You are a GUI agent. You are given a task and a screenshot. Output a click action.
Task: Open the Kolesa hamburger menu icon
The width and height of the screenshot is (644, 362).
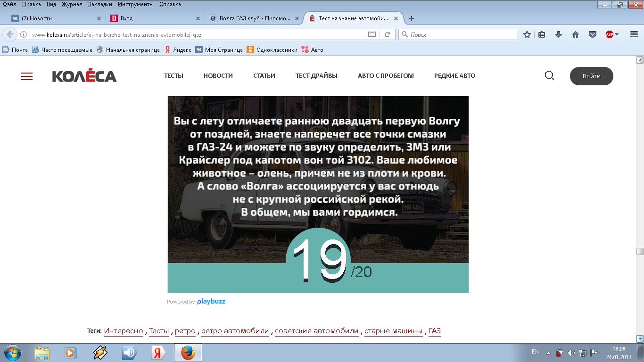coord(27,76)
